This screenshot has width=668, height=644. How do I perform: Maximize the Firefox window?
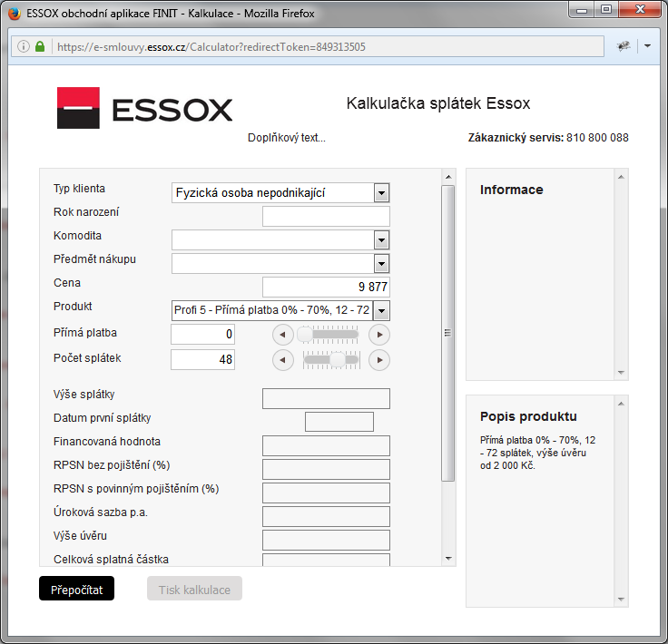coord(605,10)
